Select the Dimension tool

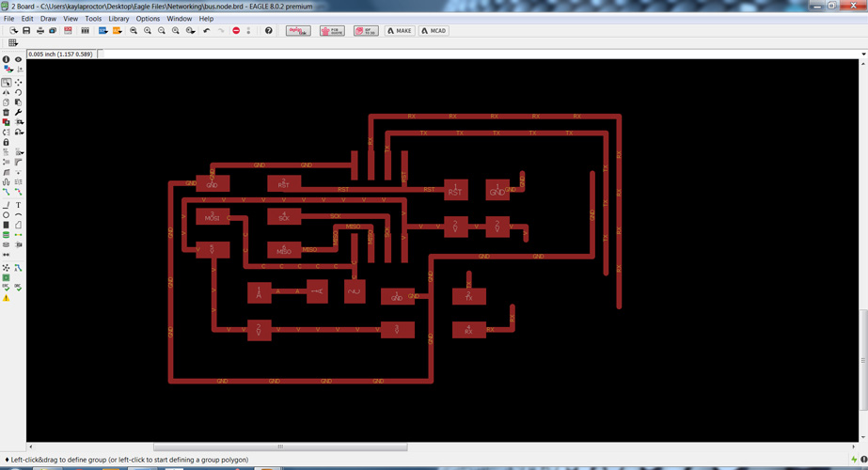click(x=6, y=255)
